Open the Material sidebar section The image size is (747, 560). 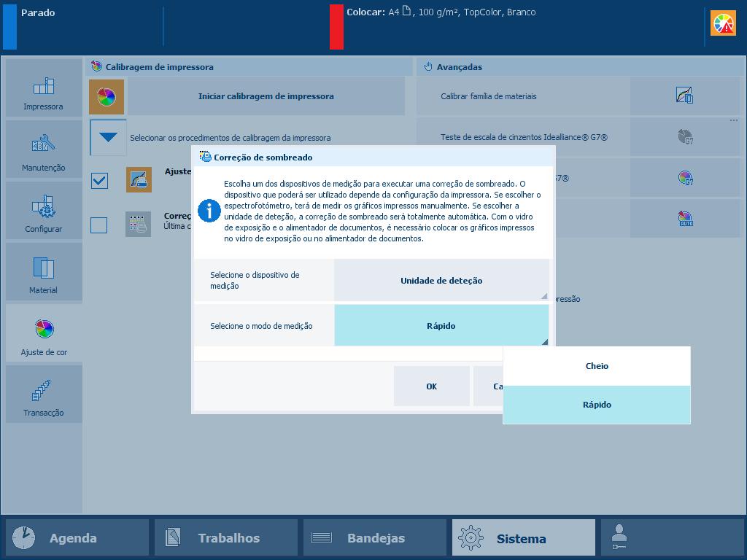tap(44, 273)
